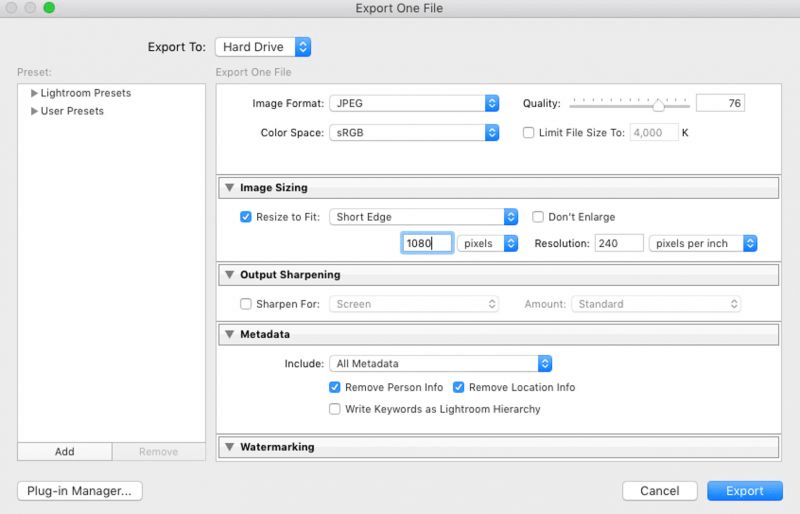
Task: Click the Add preset button
Action: pyautogui.click(x=65, y=451)
